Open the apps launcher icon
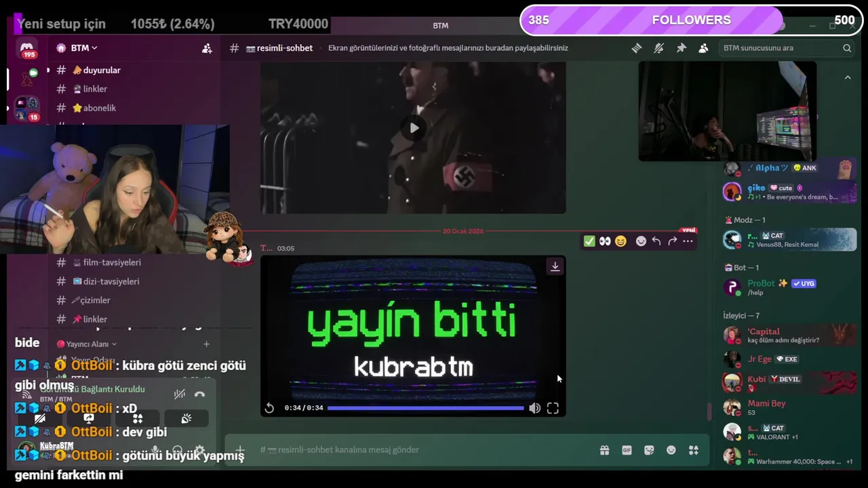The image size is (868, 488). (694, 450)
